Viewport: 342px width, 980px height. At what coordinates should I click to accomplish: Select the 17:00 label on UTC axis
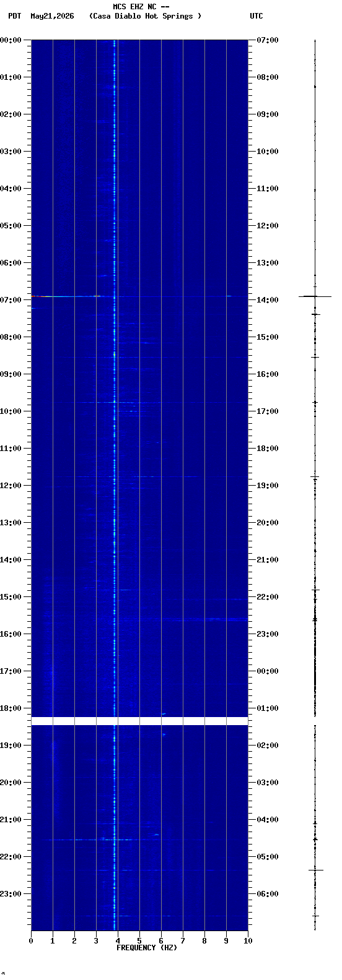pos(268,411)
